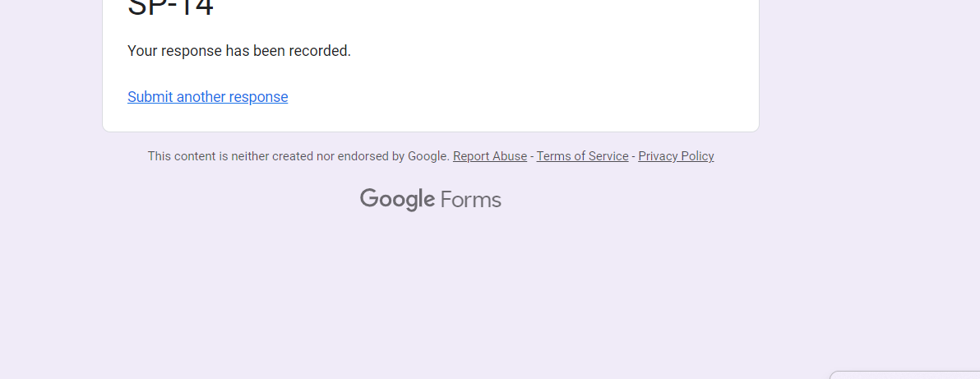Click the SP-14 form title
This screenshot has height=379, width=980.
[x=171, y=7]
